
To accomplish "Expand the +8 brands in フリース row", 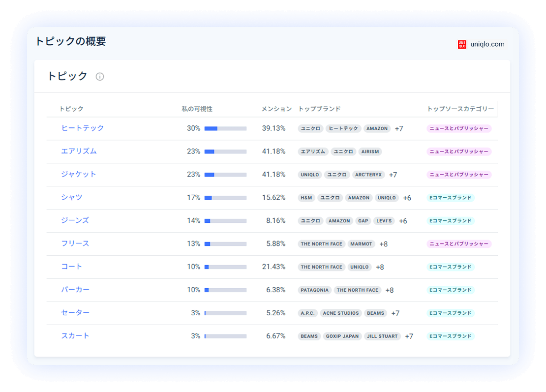I will click(x=383, y=244).
